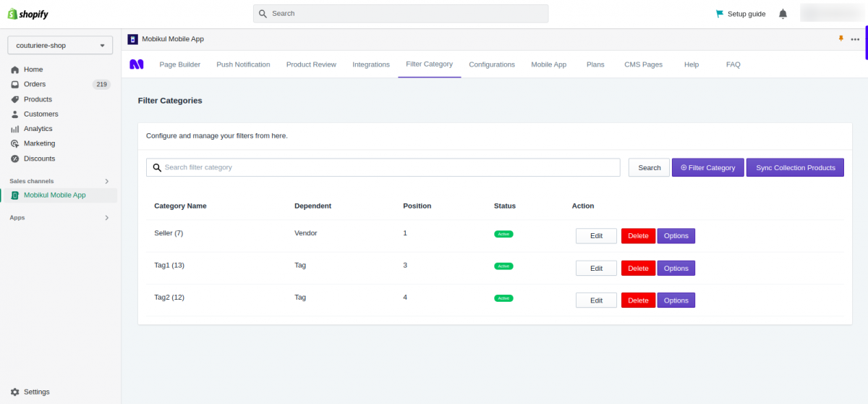
Task: Open Settings via the gear icon
Action: tap(15, 392)
